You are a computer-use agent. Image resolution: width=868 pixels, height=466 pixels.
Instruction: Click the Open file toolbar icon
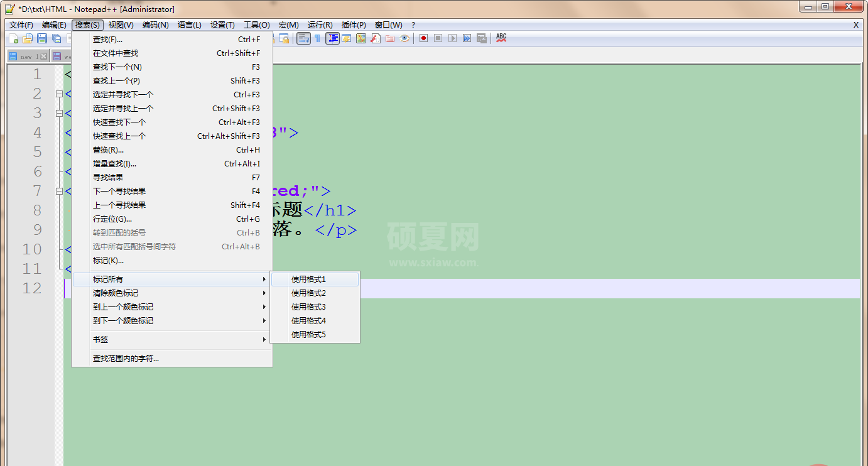28,38
